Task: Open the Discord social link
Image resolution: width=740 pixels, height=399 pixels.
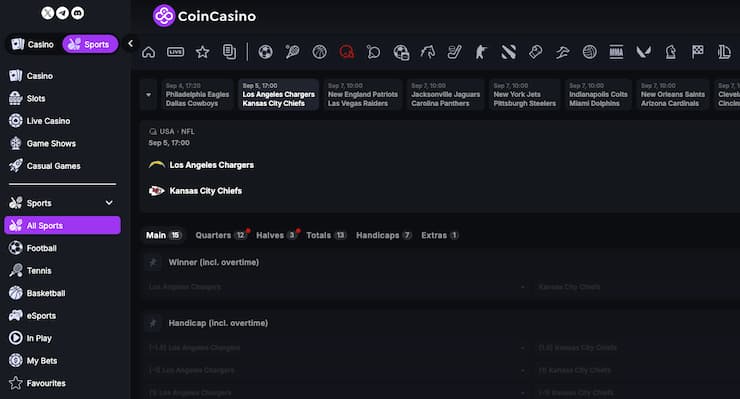Action: coord(77,13)
